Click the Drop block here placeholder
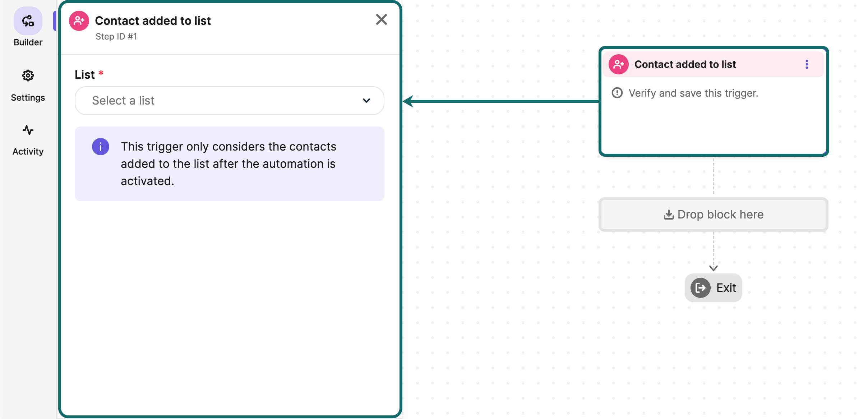Screen dimensions: 868x419 tap(714, 215)
